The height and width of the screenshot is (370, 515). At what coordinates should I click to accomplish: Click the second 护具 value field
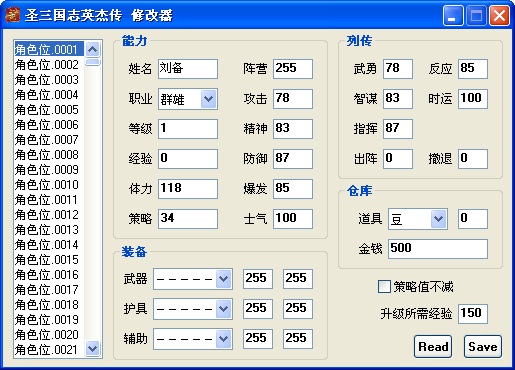pyautogui.click(x=298, y=309)
